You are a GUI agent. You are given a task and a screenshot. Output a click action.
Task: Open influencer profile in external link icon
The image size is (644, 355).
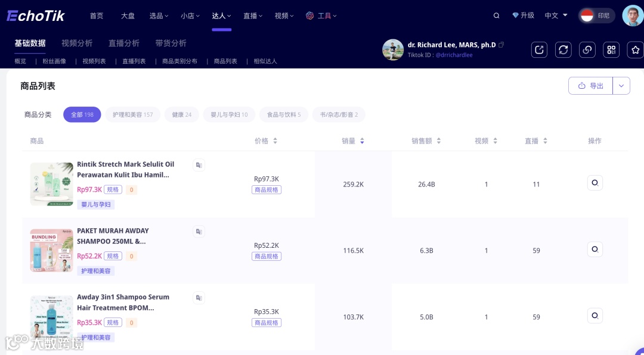539,49
